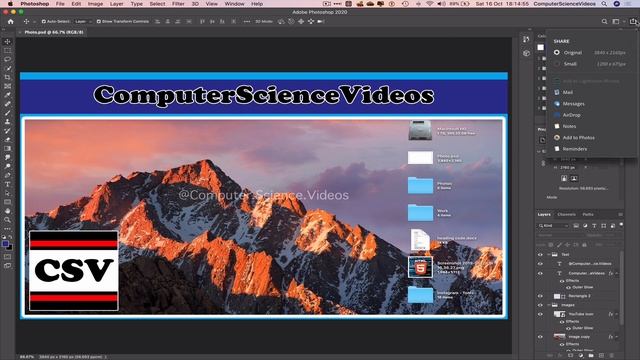Enable Show Transform Controls checkbox

pyautogui.click(x=99, y=22)
